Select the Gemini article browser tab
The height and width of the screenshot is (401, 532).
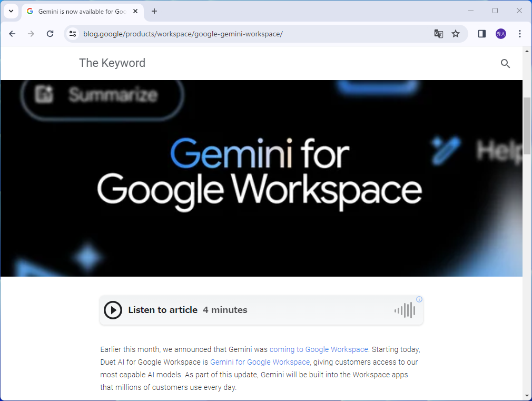click(79, 11)
